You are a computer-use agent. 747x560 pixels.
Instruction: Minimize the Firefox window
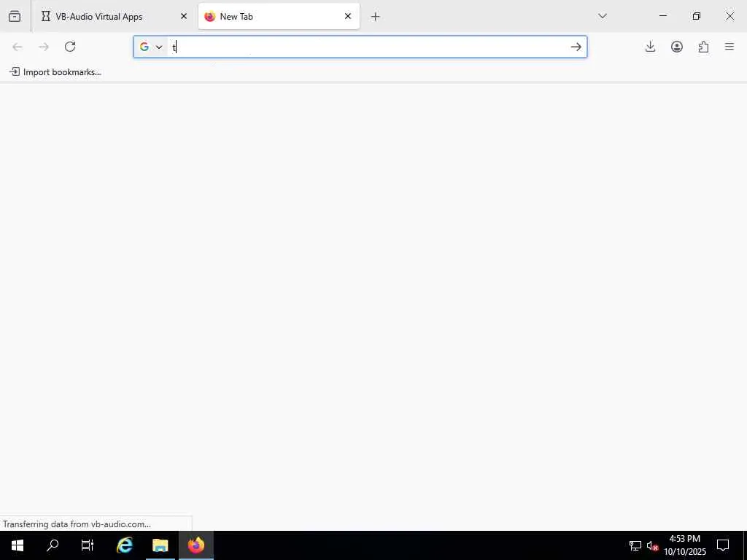[x=662, y=16]
